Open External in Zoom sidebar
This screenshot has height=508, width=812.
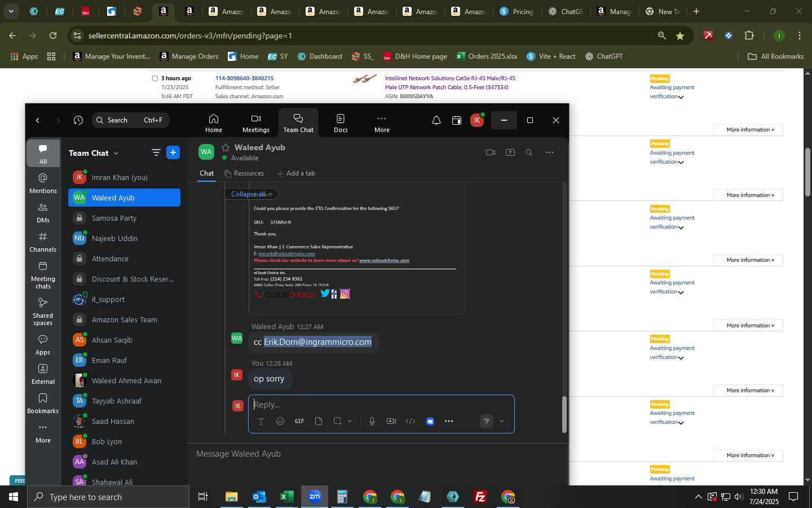click(43, 374)
